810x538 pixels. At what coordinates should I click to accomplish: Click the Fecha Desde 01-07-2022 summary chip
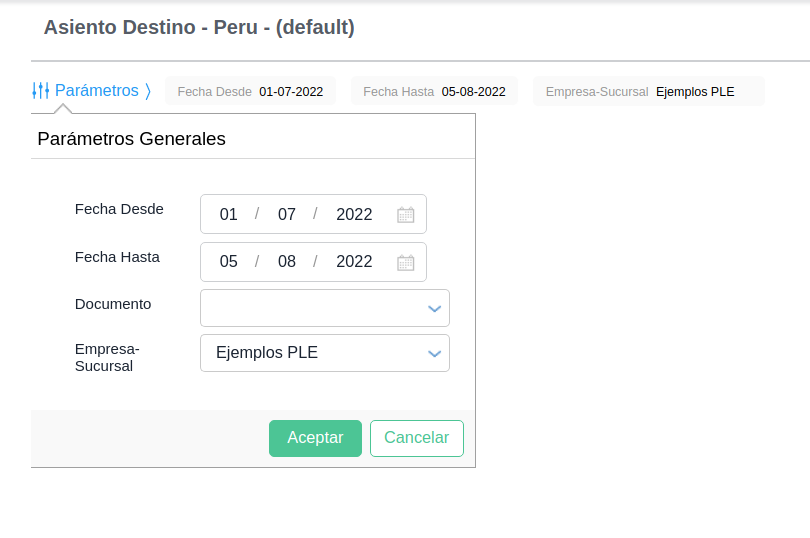tap(250, 92)
